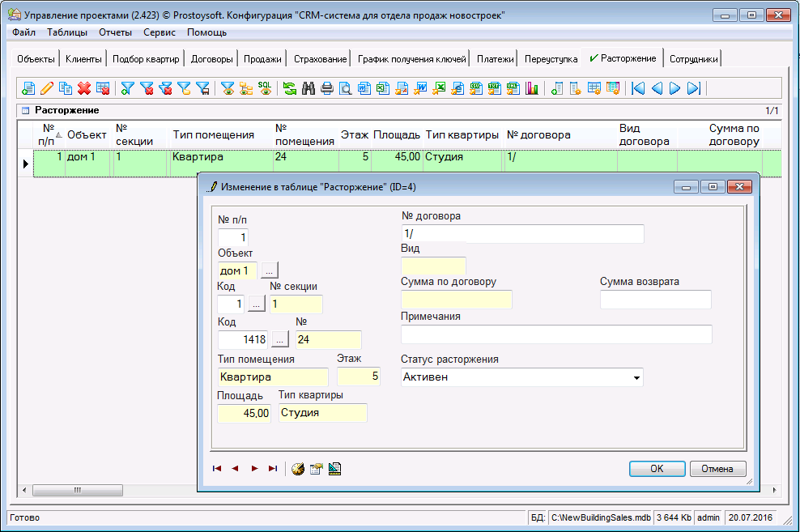Viewport: 800px width, 532px height.
Task: Click the bar chart diagram icon
Action: 532,89
